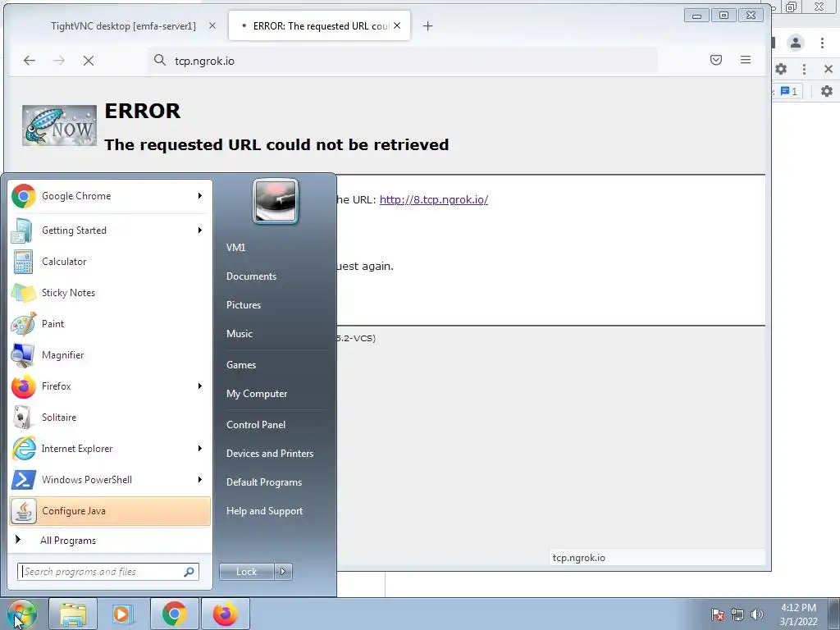Stop page loading in Firefox
Screen dimensions: 840x630
tap(89, 61)
